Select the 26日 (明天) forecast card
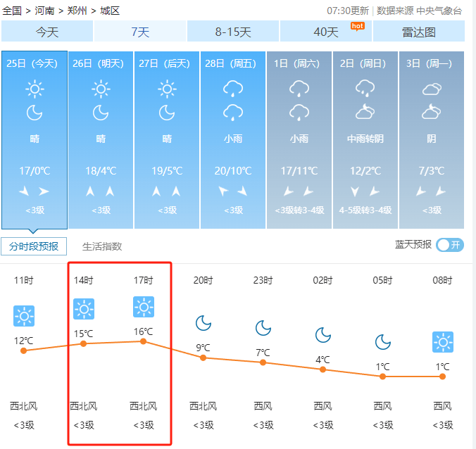The height and width of the screenshot is (449, 476). pyautogui.click(x=101, y=140)
